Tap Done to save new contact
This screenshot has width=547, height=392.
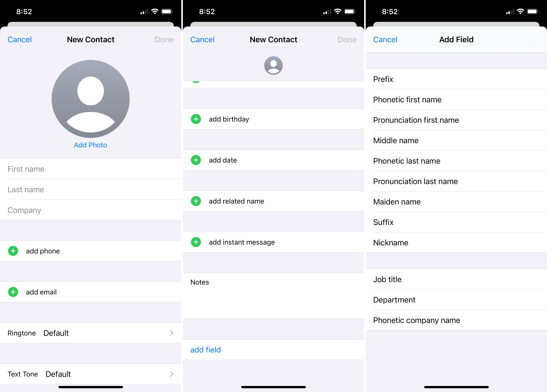point(165,39)
